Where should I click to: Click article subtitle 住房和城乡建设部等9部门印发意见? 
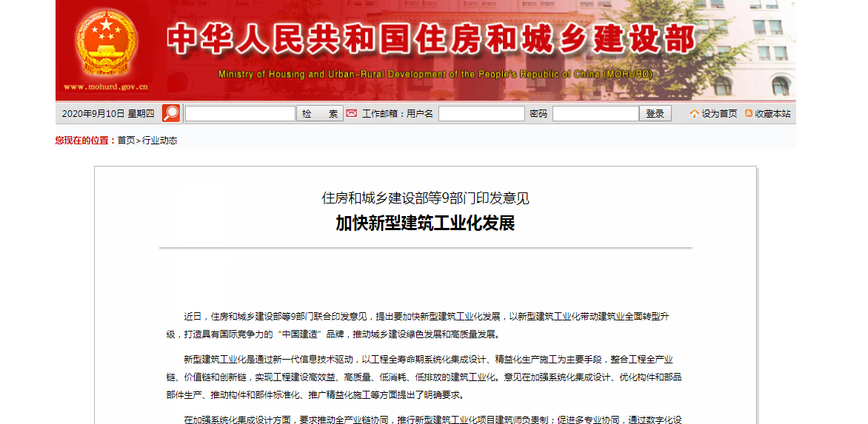pos(425,198)
